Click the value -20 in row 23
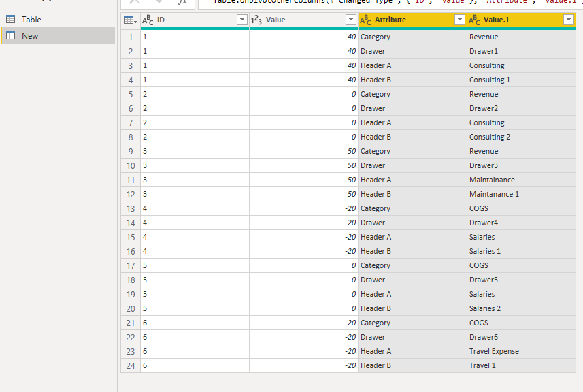 click(x=304, y=351)
